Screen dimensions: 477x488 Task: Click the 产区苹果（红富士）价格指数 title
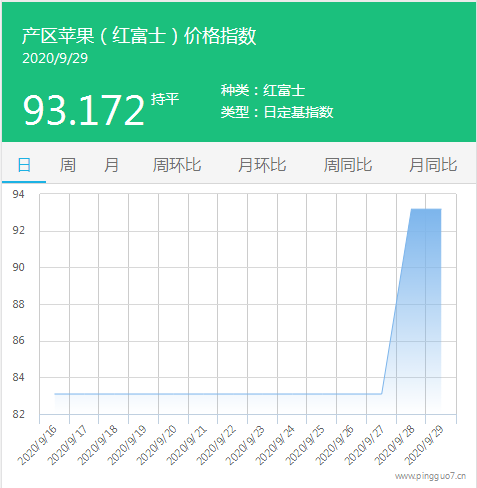pyautogui.click(x=139, y=36)
